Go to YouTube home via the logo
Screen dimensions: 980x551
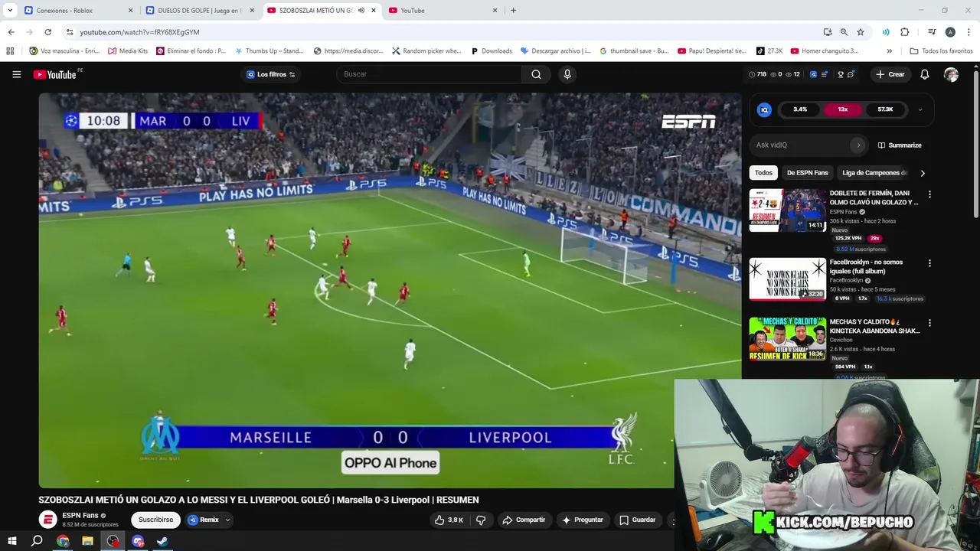point(54,74)
